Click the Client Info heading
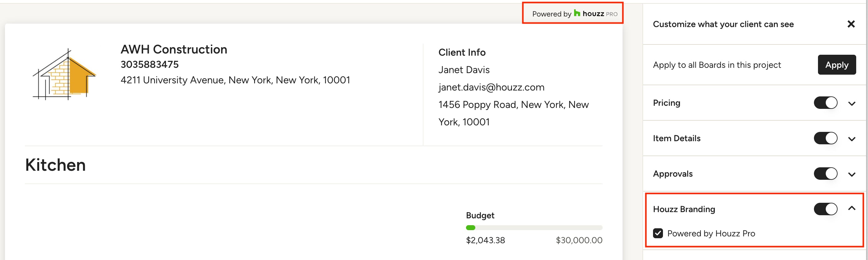The image size is (868, 260). [462, 52]
